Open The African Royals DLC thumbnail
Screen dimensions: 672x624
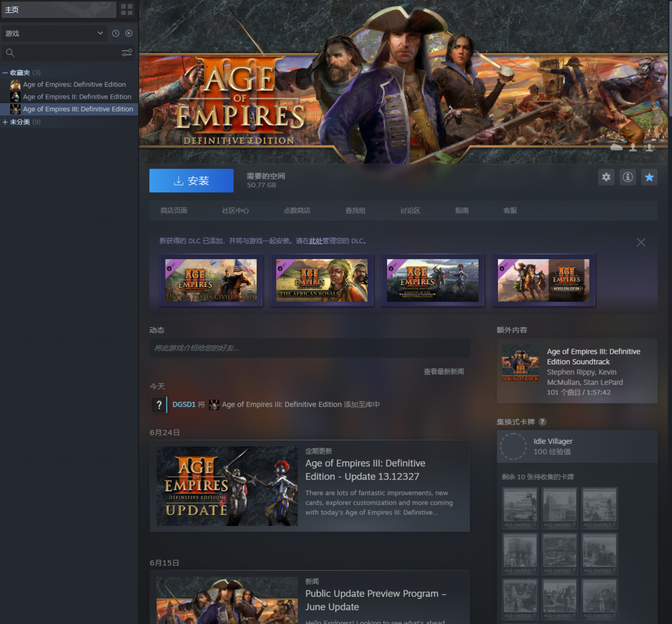click(x=322, y=280)
